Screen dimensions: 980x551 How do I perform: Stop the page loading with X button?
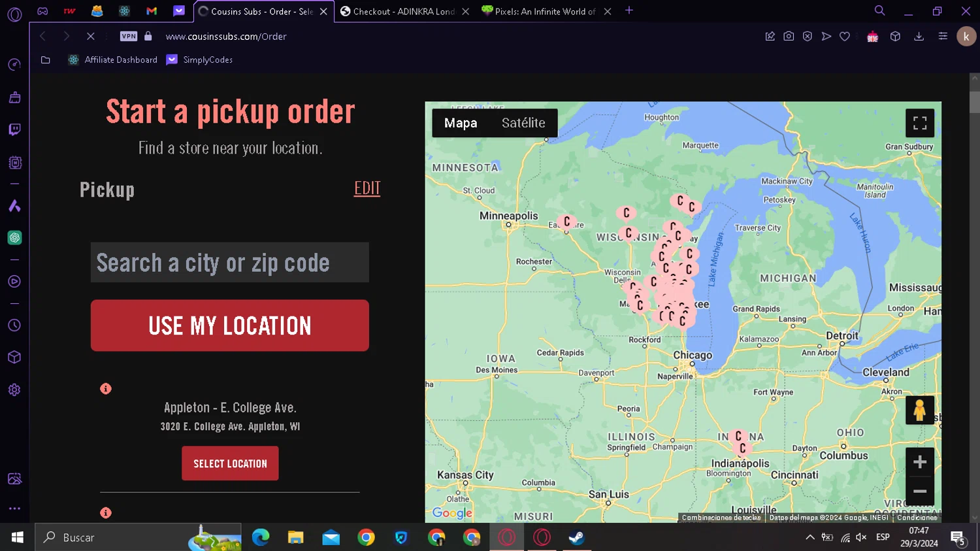click(90, 37)
